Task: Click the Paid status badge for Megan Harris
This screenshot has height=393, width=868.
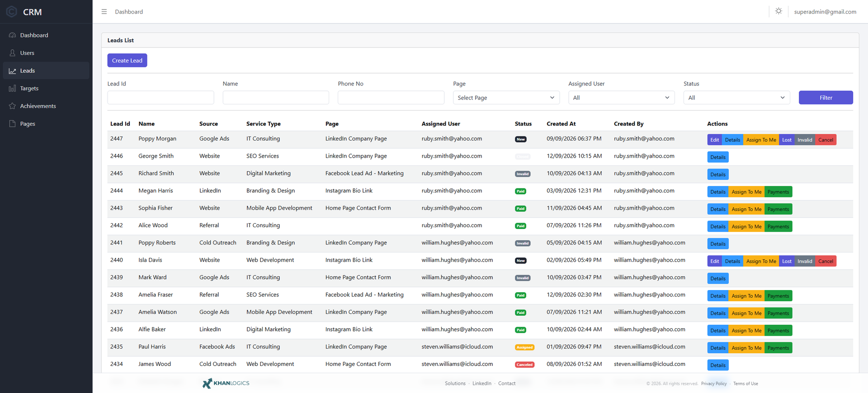Action: pos(521,192)
